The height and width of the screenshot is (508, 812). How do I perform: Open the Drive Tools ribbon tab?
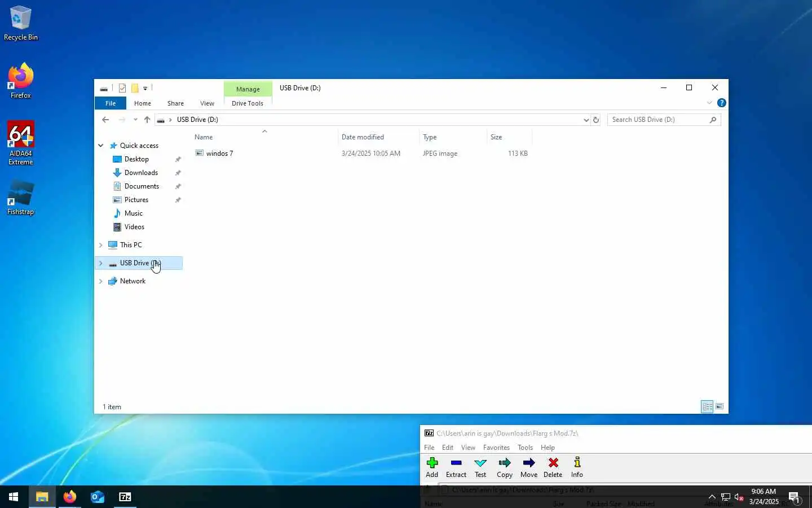coord(248,103)
